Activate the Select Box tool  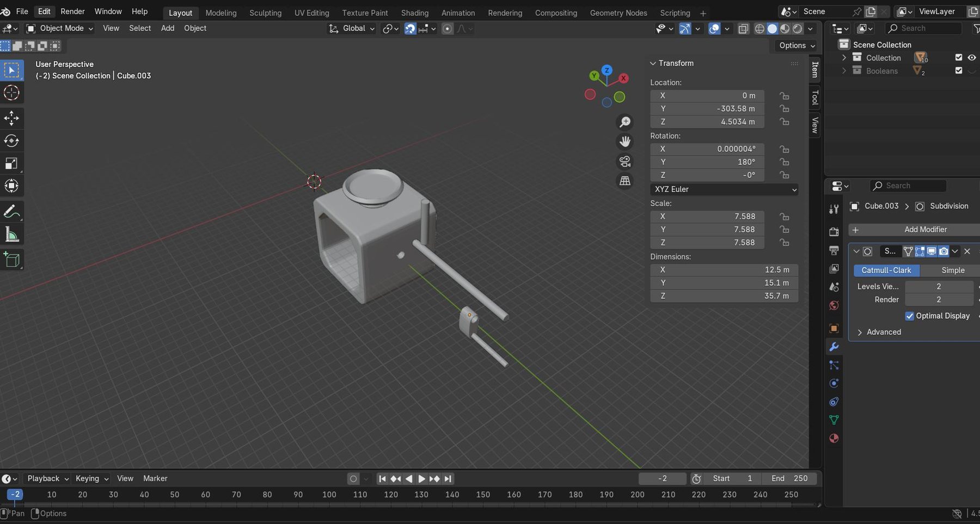(11, 70)
